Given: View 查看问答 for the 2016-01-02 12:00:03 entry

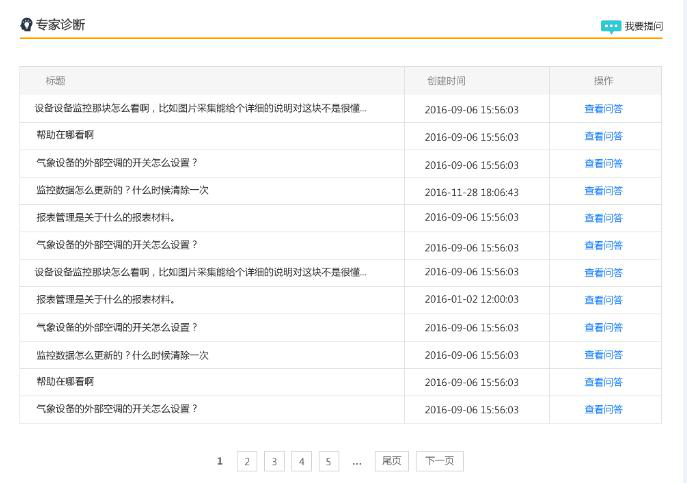Looking at the screenshot, I should (x=603, y=300).
